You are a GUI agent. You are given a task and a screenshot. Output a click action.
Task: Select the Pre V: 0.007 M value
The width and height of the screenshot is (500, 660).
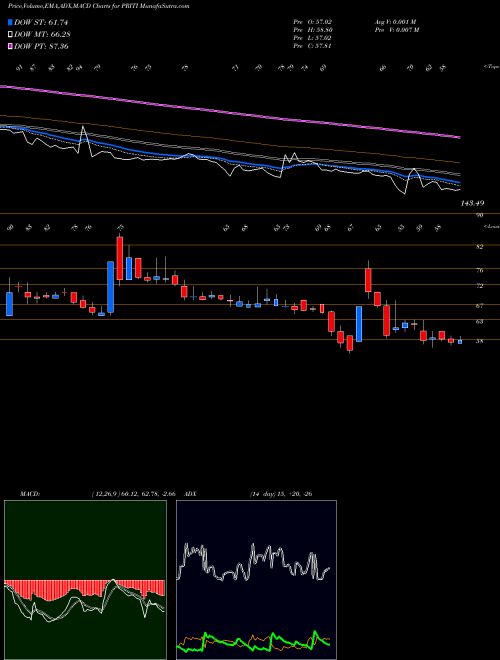tap(396, 30)
